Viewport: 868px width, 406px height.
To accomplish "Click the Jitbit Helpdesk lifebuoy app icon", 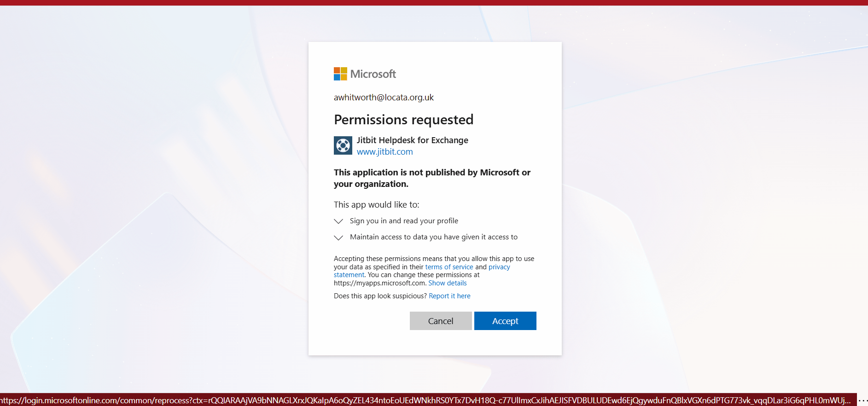I will (343, 145).
